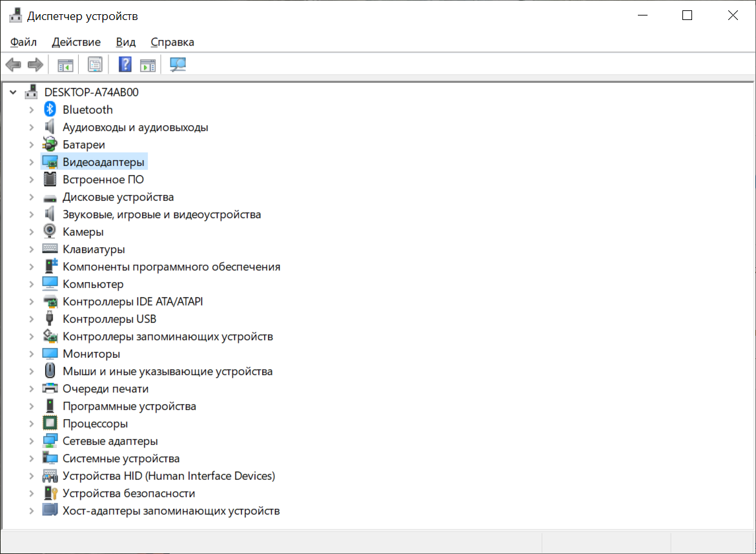The height and width of the screenshot is (554, 756).
Task: Click the monitor icon beside Компьютер
Action: point(50,283)
